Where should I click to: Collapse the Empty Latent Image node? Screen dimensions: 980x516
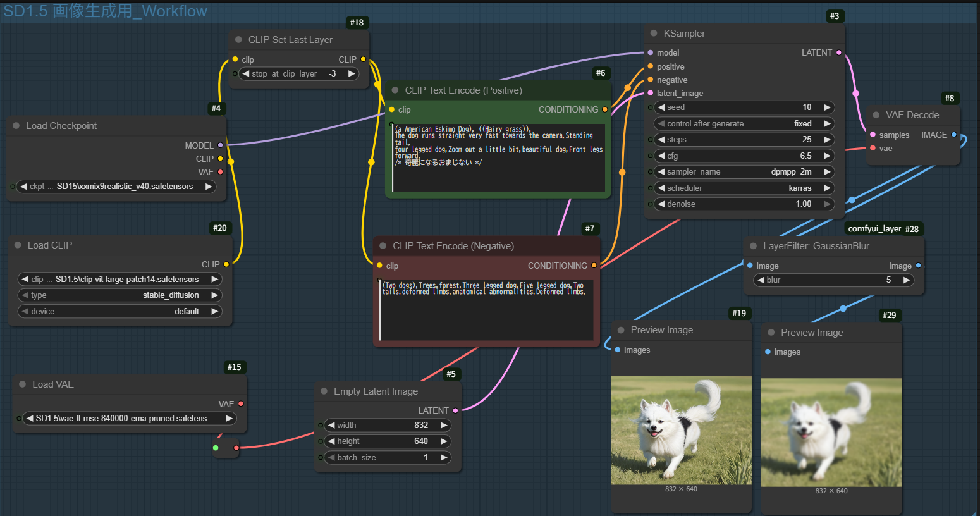coord(324,391)
